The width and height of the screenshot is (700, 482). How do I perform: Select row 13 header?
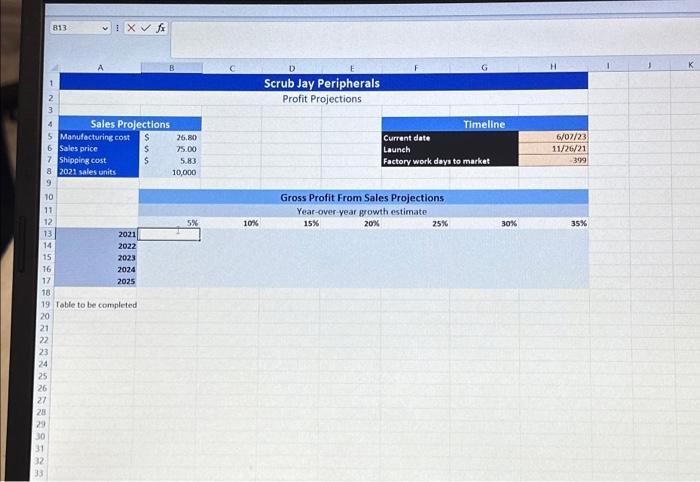coord(47,234)
